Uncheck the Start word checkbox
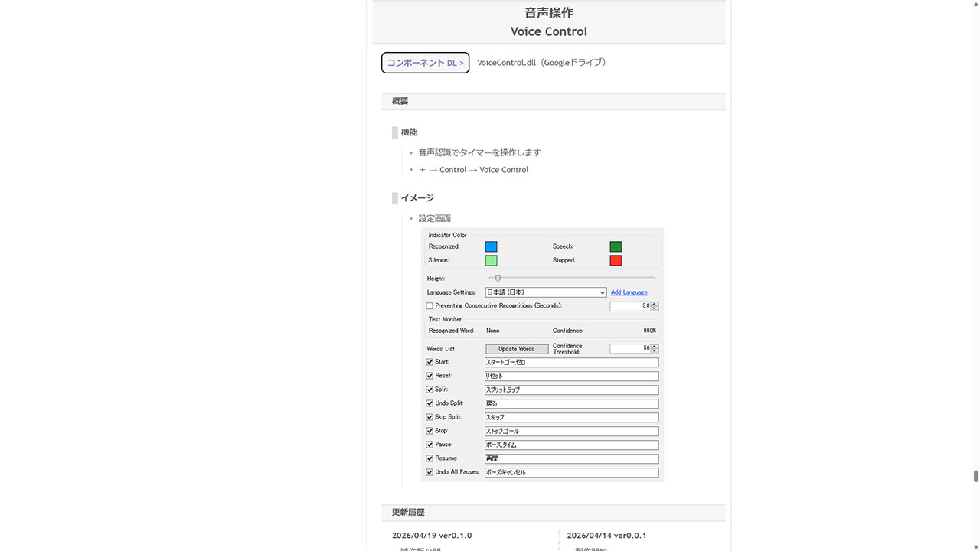Image resolution: width=980 pixels, height=551 pixels. pos(430,362)
